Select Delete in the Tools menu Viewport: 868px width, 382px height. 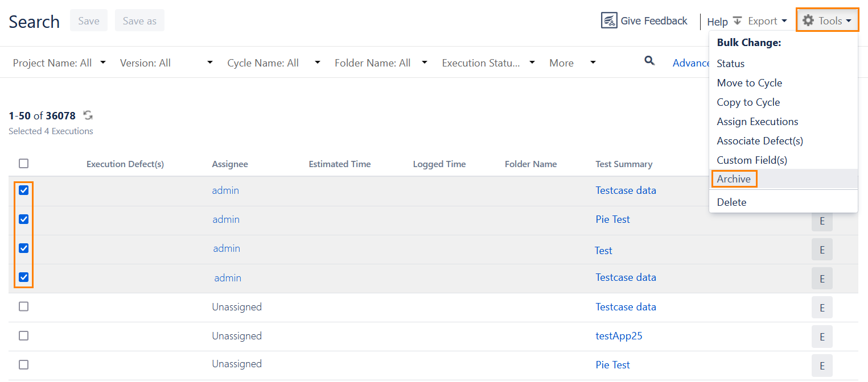pos(731,202)
